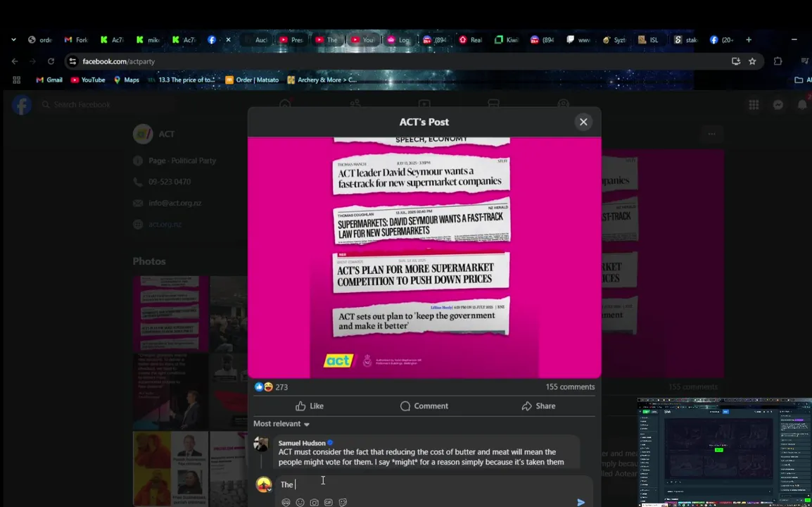Click the screen preview thumbnail at bottom right
812x507 pixels.
click(725, 452)
